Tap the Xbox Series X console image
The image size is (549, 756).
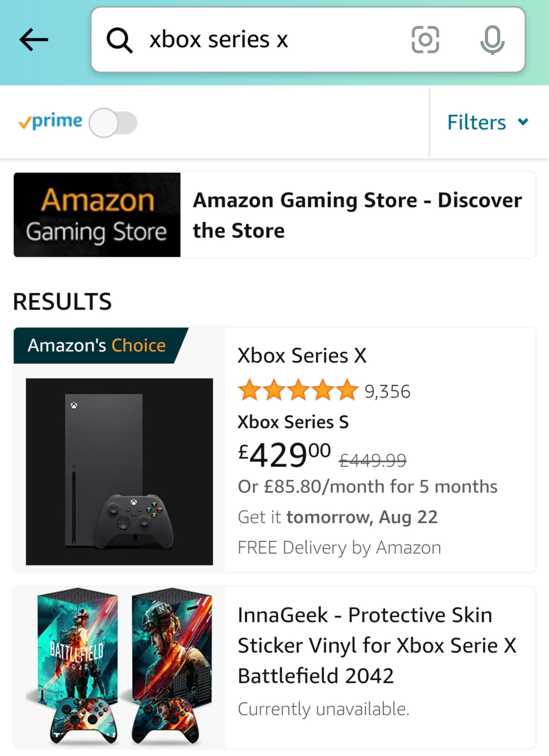click(119, 471)
